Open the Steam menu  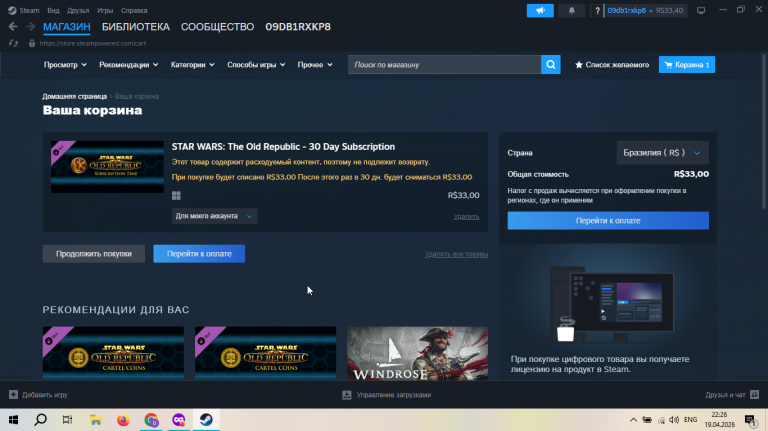point(29,10)
